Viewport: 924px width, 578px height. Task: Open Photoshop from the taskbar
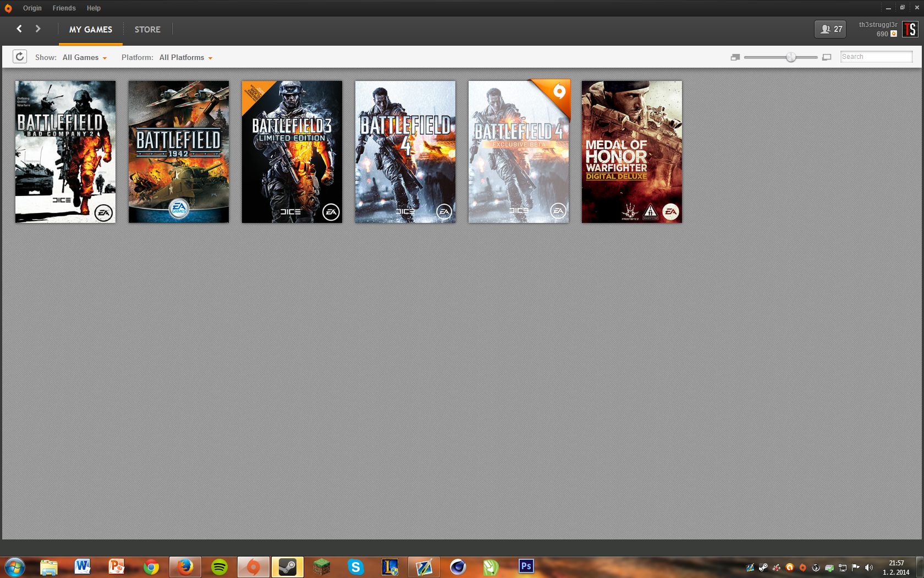pyautogui.click(x=526, y=566)
